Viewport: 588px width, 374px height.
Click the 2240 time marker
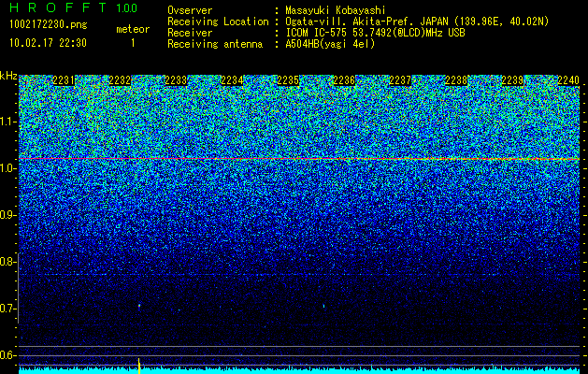568,80
